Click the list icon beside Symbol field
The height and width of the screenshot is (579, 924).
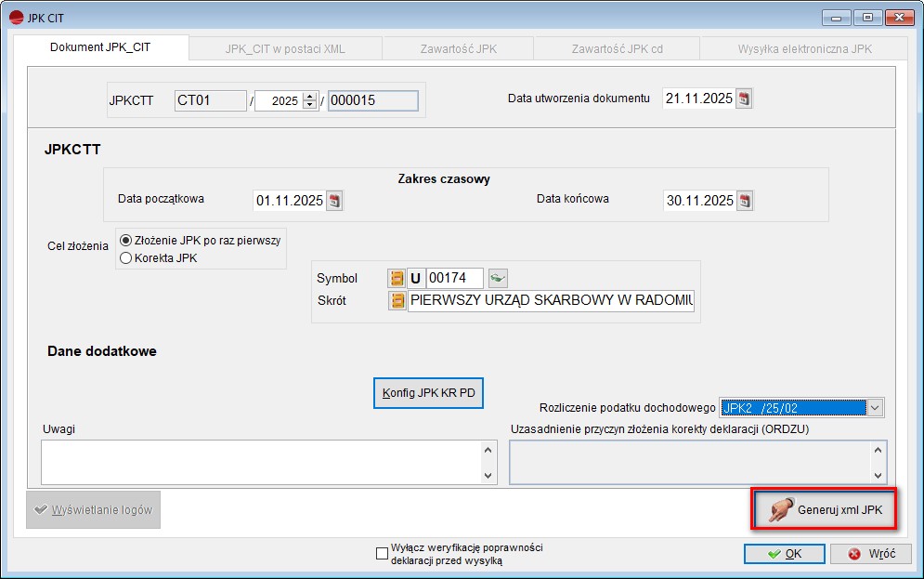coord(397,278)
